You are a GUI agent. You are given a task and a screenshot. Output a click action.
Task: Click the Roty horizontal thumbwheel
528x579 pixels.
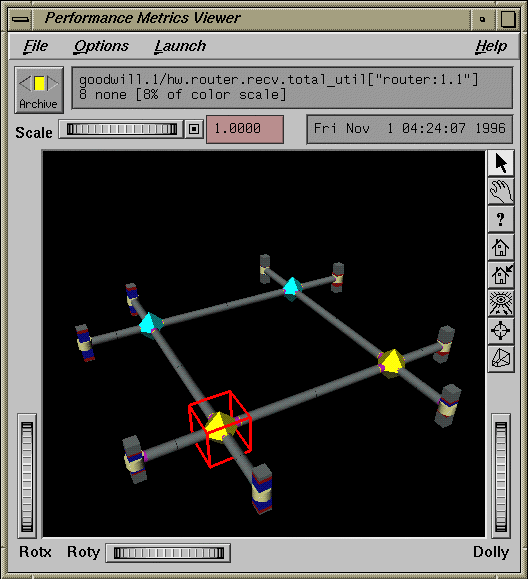tap(168, 553)
